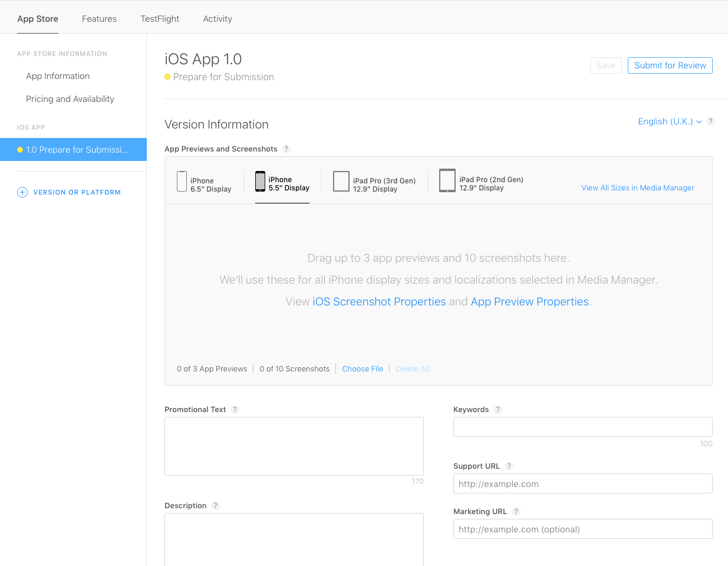The width and height of the screenshot is (728, 566).
Task: Select Pricing and Availability in sidebar
Action: tap(70, 99)
